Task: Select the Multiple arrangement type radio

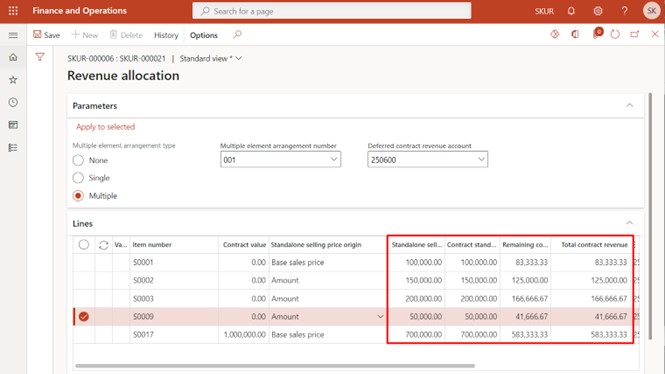Action: [x=78, y=195]
